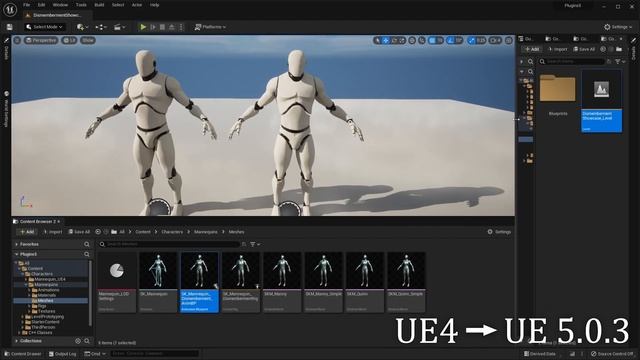Open the Cinematics clapperboard dropdown

click(119, 27)
